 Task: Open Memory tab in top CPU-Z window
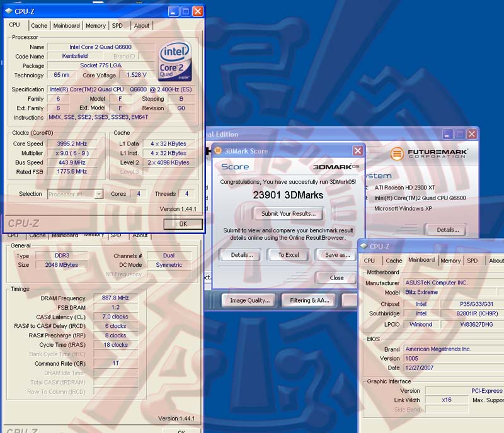click(x=96, y=26)
